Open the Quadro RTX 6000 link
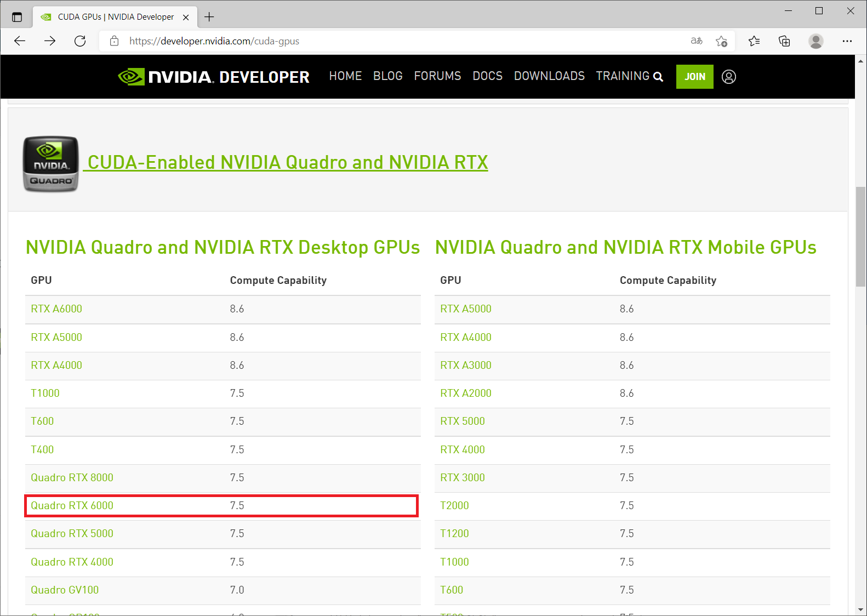This screenshot has height=616, width=867. [x=72, y=505]
